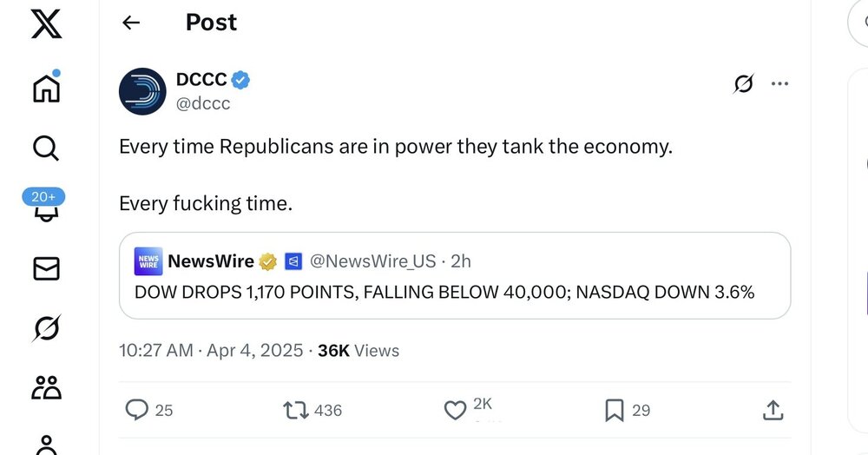Click the back arrow beside Post
This screenshot has height=455, width=868.
(x=131, y=23)
